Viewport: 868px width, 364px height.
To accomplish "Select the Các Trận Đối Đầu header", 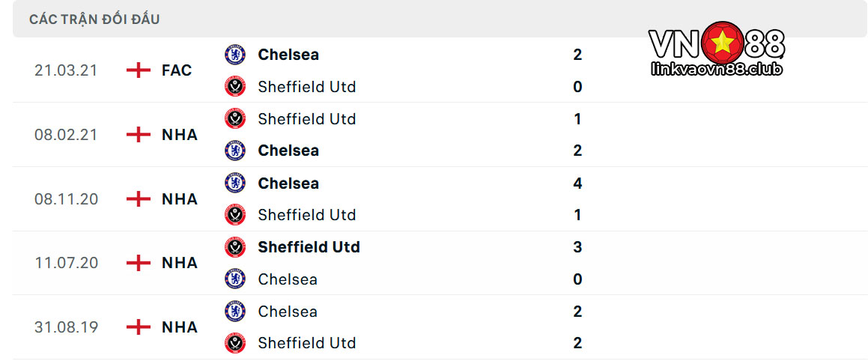I will pyautogui.click(x=94, y=19).
